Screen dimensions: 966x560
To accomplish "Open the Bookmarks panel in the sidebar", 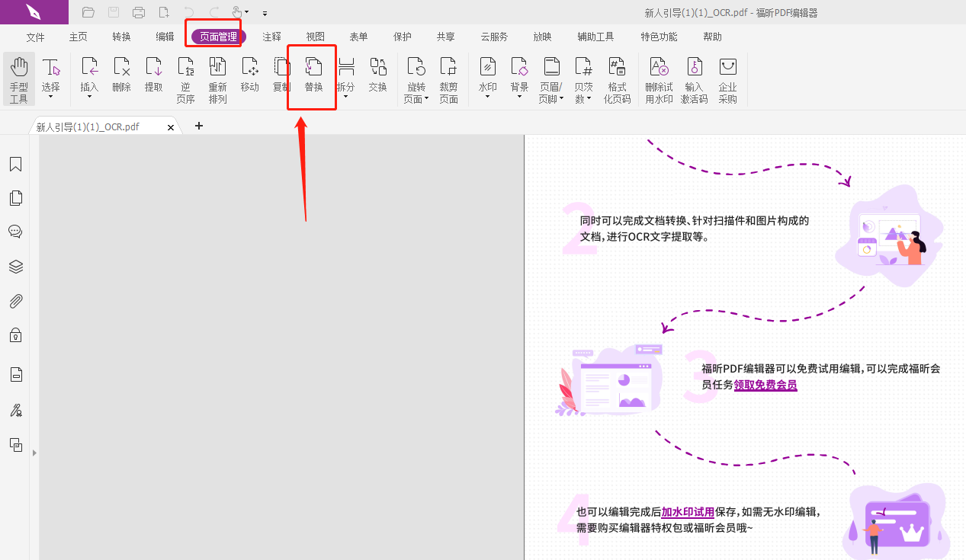I will coord(15,164).
